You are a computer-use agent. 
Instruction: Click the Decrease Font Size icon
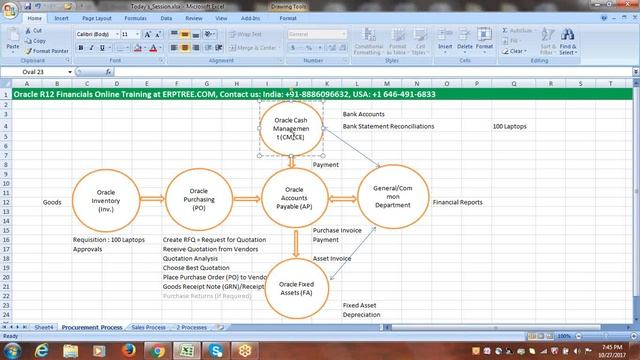click(x=157, y=34)
